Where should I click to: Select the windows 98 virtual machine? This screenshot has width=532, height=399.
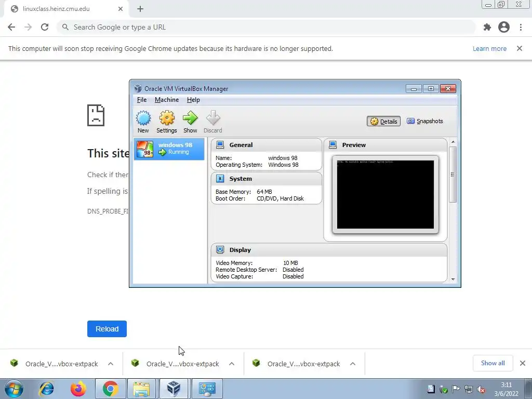point(169,149)
